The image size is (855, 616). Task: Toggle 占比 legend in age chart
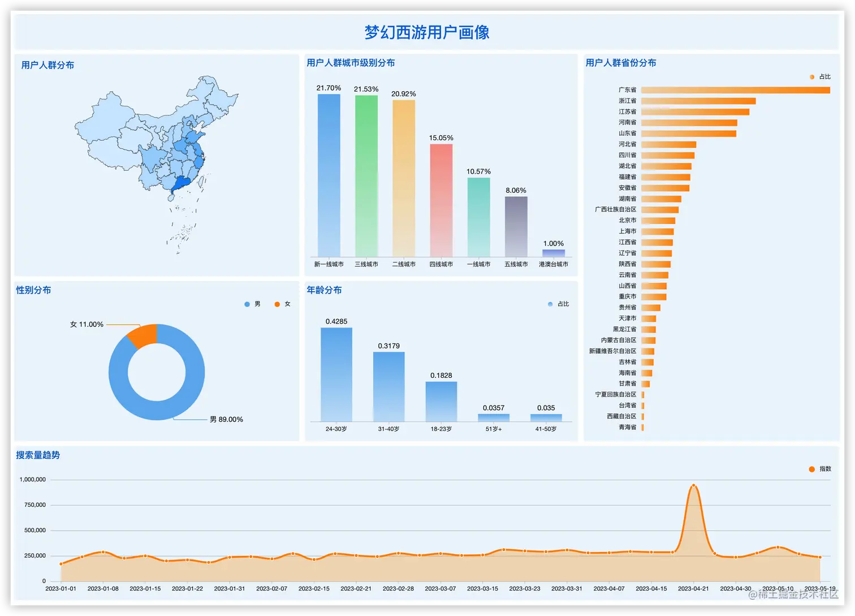[x=558, y=304]
